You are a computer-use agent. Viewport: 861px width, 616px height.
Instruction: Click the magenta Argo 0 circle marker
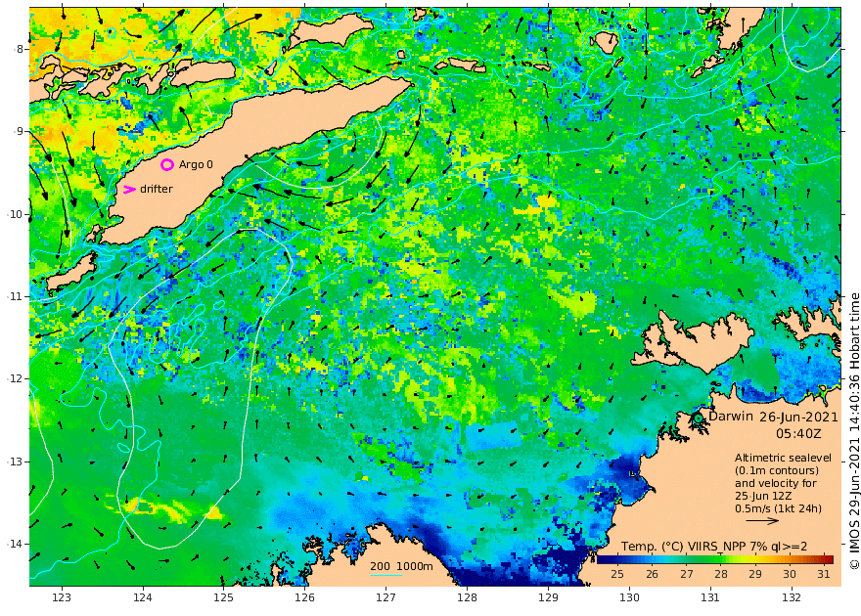[167, 164]
